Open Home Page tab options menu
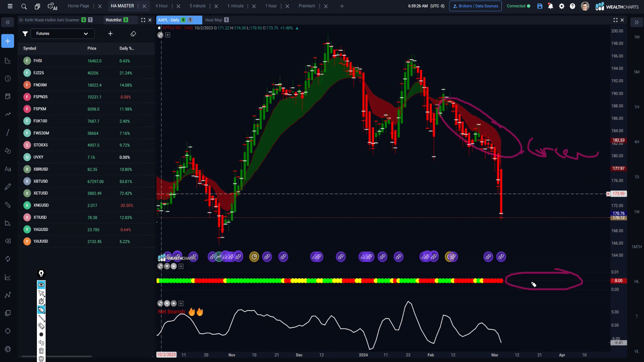The width and height of the screenshot is (644, 362). pos(94,6)
